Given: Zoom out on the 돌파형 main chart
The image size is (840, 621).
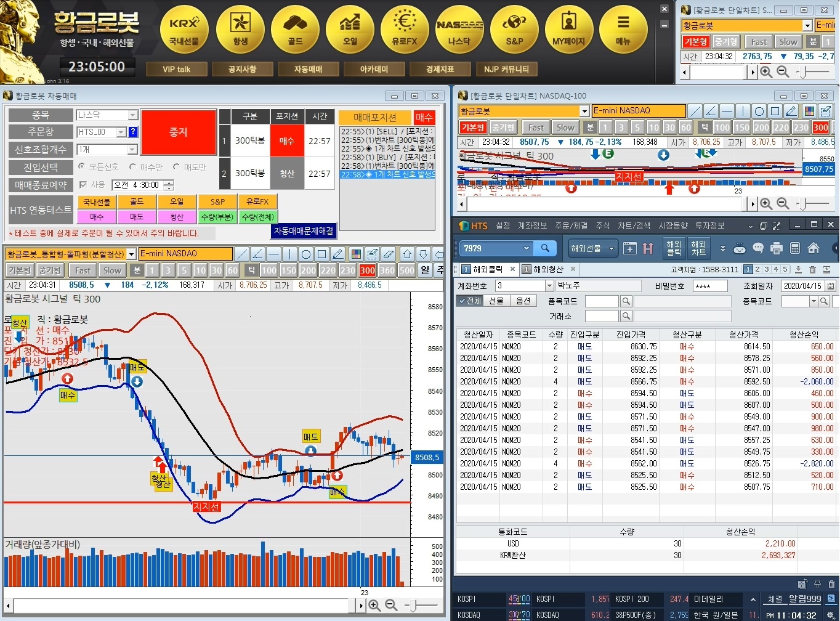Looking at the screenshot, I should (x=391, y=606).
